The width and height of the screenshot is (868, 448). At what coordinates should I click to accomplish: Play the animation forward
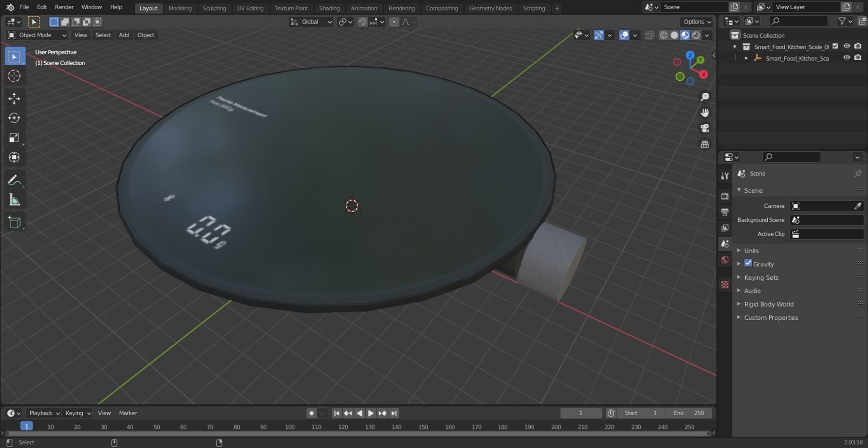click(x=371, y=413)
